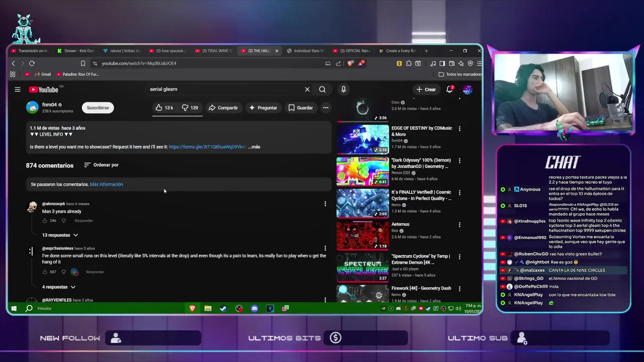Open the Todos los marcadores folder

(x=460, y=74)
